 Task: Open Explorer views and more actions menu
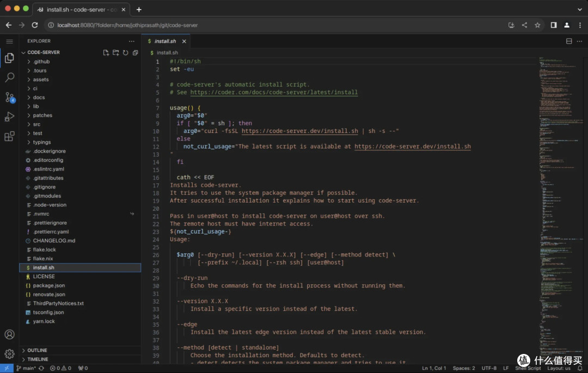(132, 41)
